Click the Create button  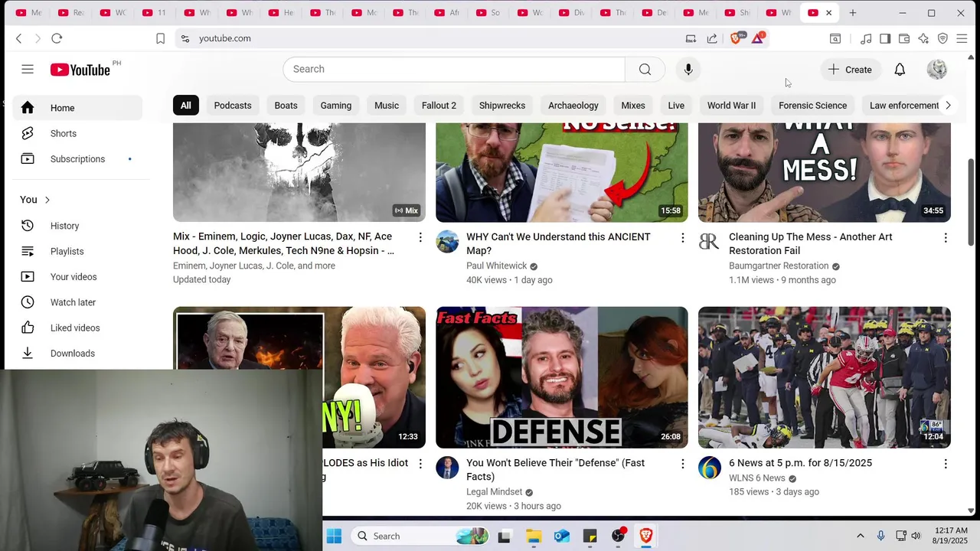[x=850, y=70]
